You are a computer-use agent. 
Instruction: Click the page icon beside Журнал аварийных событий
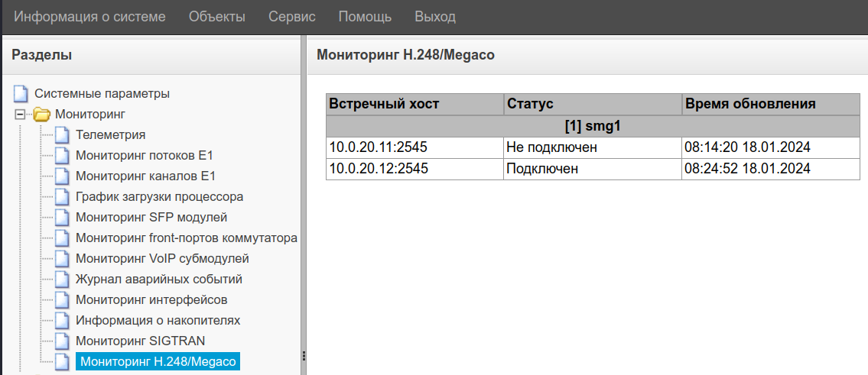[62, 280]
